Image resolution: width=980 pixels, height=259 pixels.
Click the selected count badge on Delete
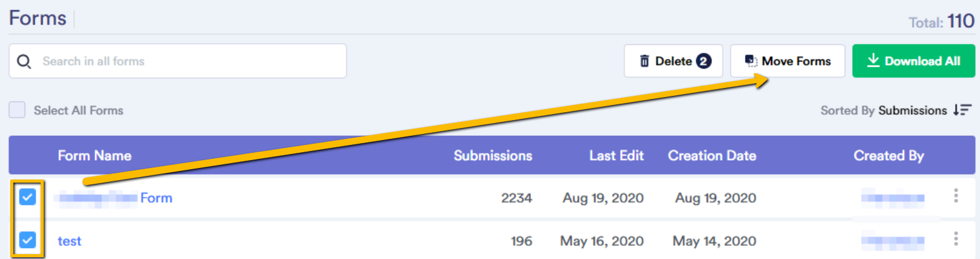pos(703,61)
